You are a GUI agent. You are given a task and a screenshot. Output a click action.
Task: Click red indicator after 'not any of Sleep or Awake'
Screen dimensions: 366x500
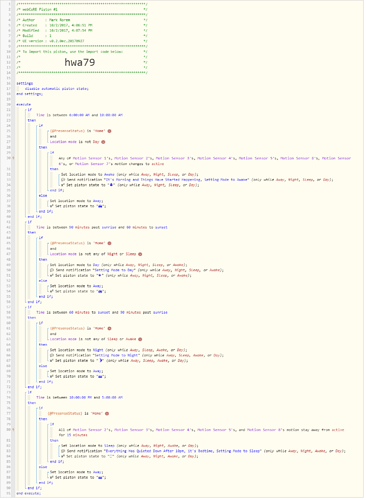[x=140, y=339]
